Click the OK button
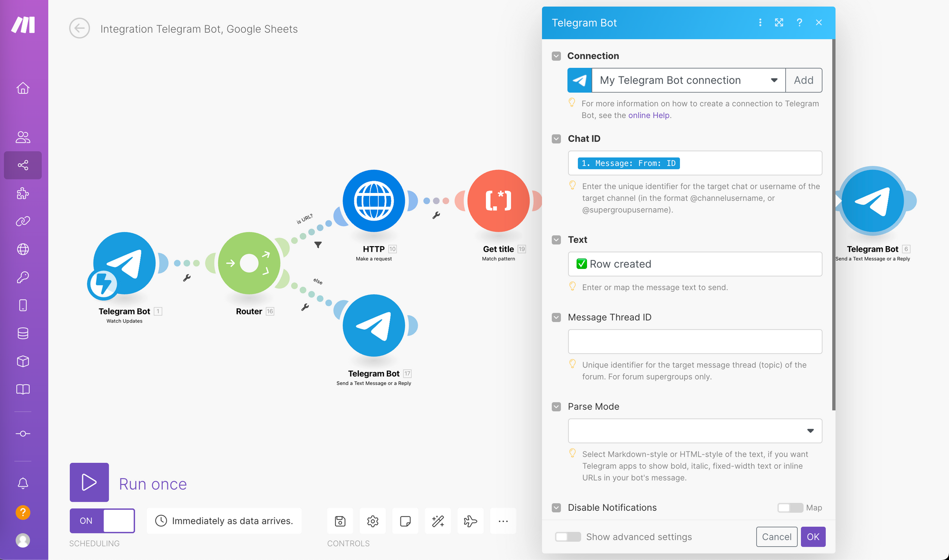This screenshot has width=949, height=560. [x=813, y=537]
